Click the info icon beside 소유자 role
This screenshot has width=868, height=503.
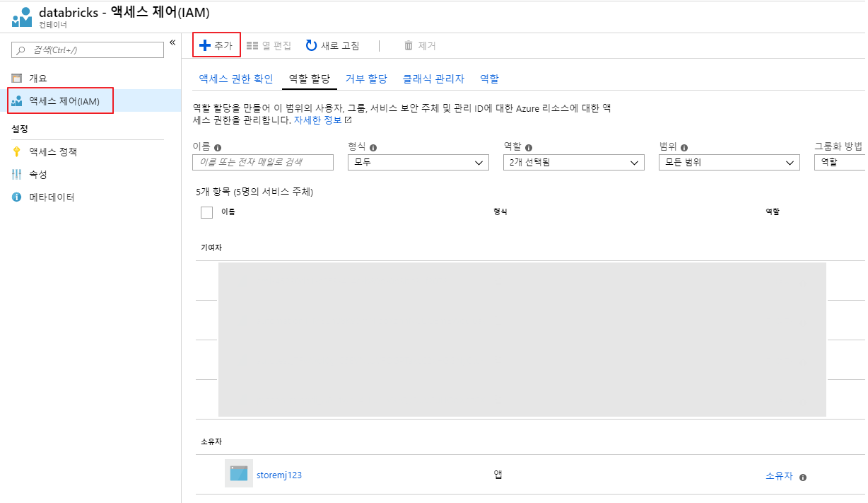[x=802, y=478]
